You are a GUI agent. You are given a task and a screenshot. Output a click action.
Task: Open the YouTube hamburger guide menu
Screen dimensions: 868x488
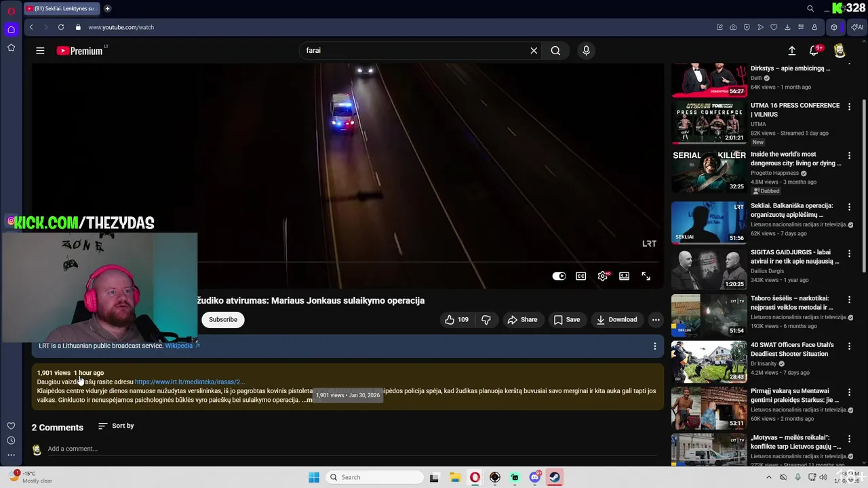(x=40, y=51)
